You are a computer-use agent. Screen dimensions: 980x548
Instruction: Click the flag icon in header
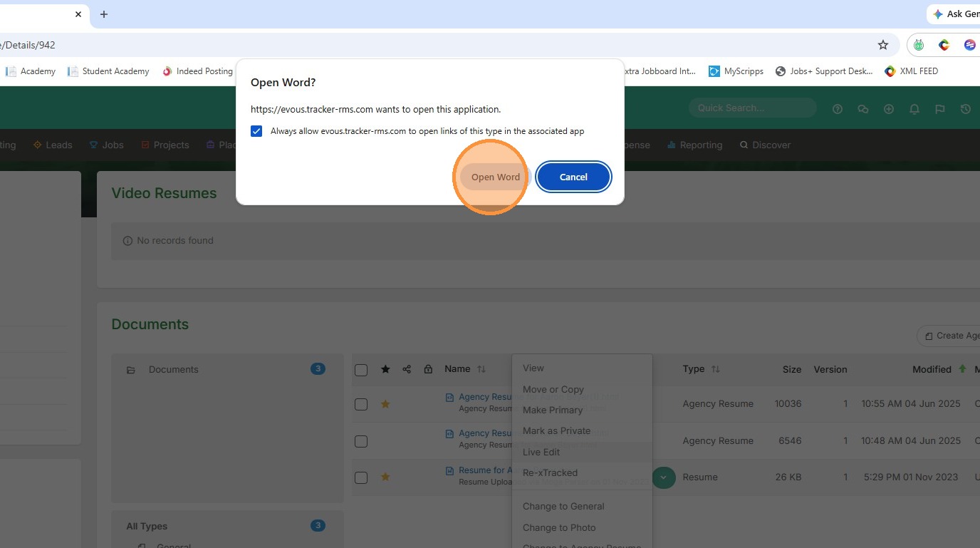(x=940, y=109)
